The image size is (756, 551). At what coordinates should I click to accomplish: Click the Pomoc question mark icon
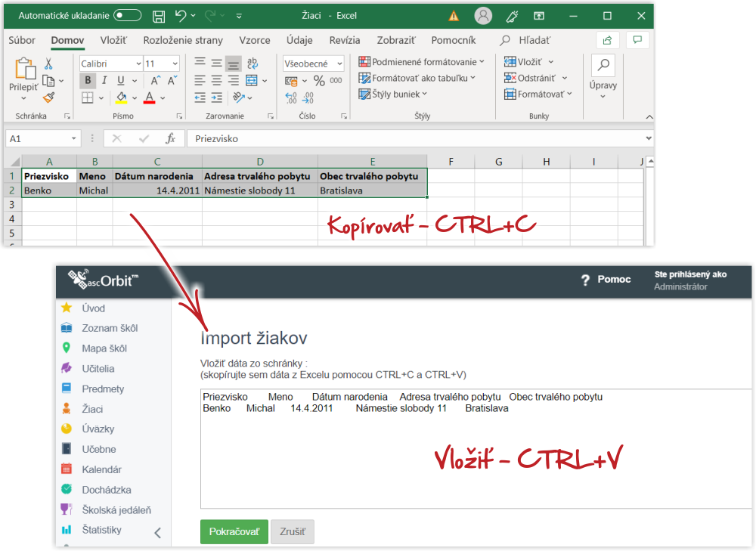point(585,280)
